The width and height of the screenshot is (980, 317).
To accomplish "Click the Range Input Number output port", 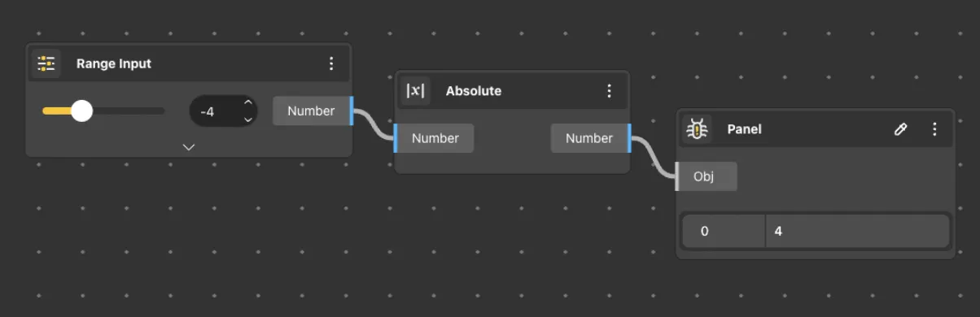I will tap(313, 111).
